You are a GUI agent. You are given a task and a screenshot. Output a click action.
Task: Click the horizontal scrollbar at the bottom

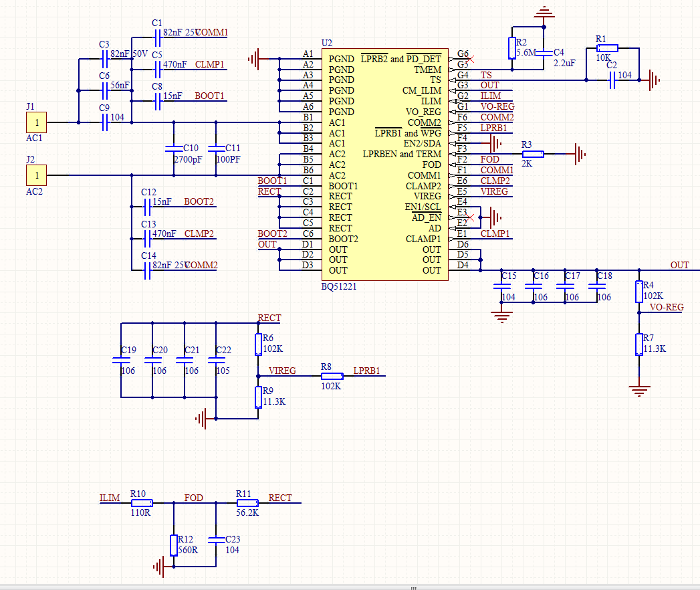tap(350, 587)
